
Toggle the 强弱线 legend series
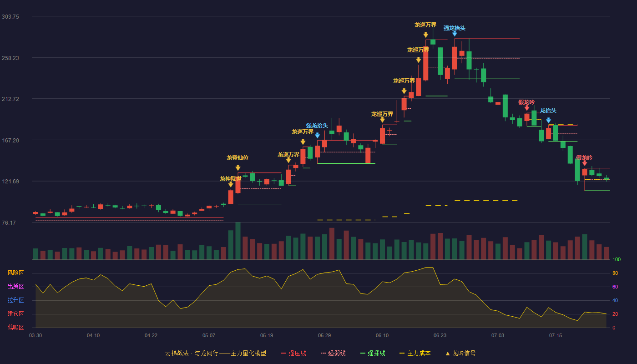point(333,353)
